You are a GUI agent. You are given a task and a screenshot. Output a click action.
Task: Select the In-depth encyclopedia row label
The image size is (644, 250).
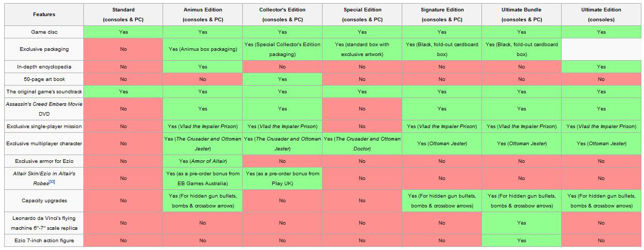pos(44,67)
